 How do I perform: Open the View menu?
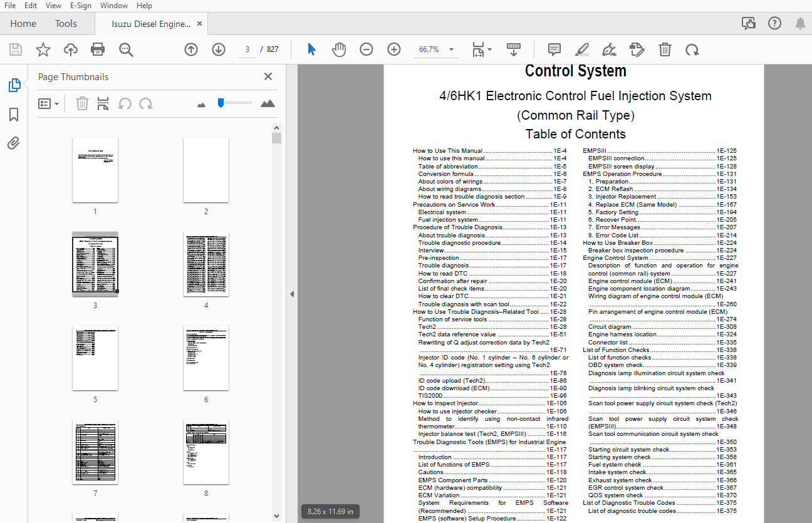click(x=54, y=6)
